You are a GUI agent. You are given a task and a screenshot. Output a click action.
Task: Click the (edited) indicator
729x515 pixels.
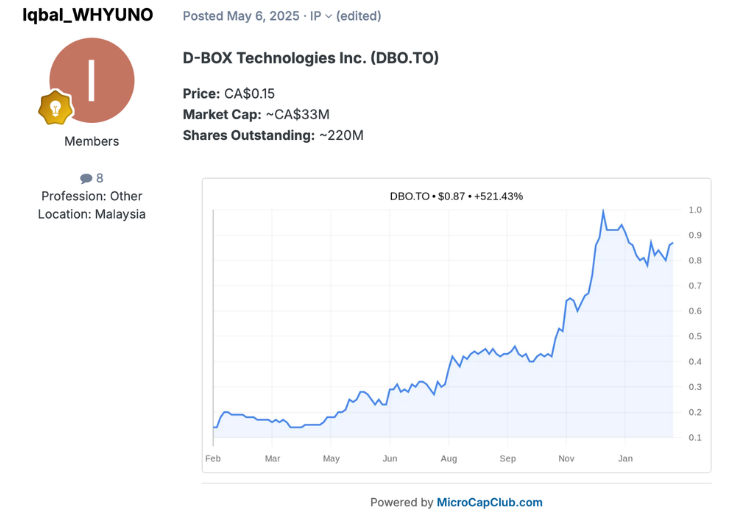[360, 16]
